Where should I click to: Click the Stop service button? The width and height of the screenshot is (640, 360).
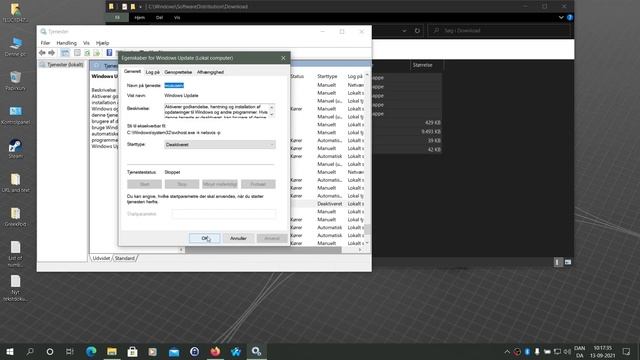(x=182, y=184)
